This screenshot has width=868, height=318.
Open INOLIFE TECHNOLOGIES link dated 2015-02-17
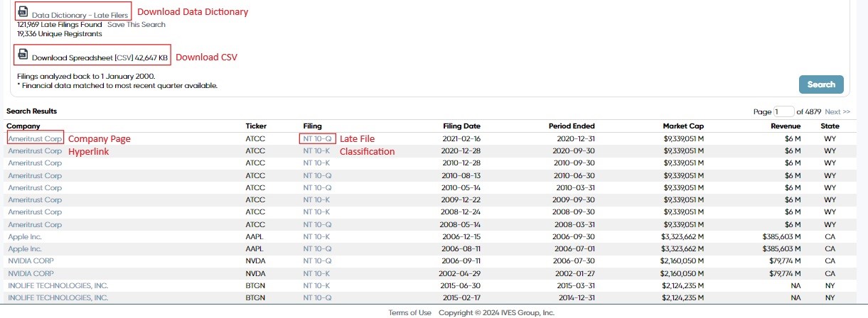point(58,297)
